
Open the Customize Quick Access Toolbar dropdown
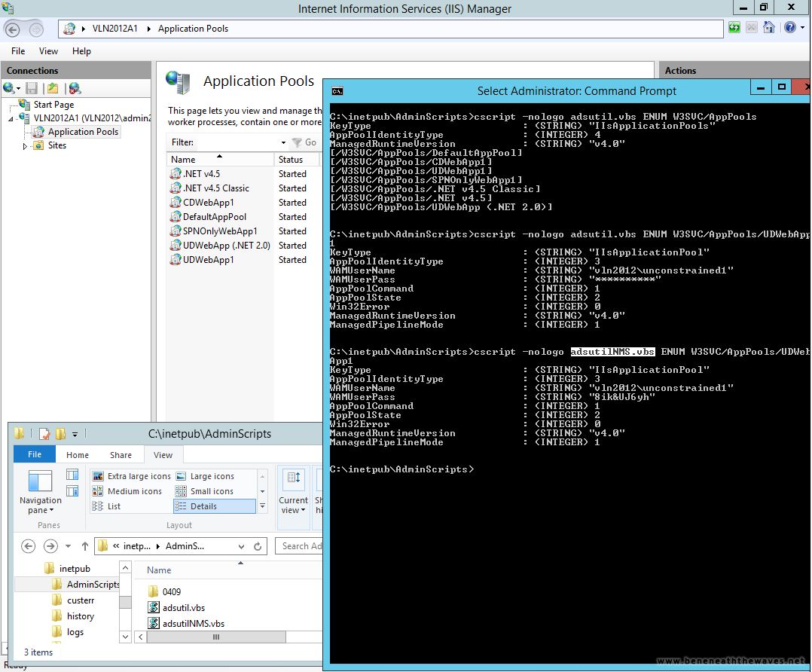pyautogui.click(x=75, y=434)
